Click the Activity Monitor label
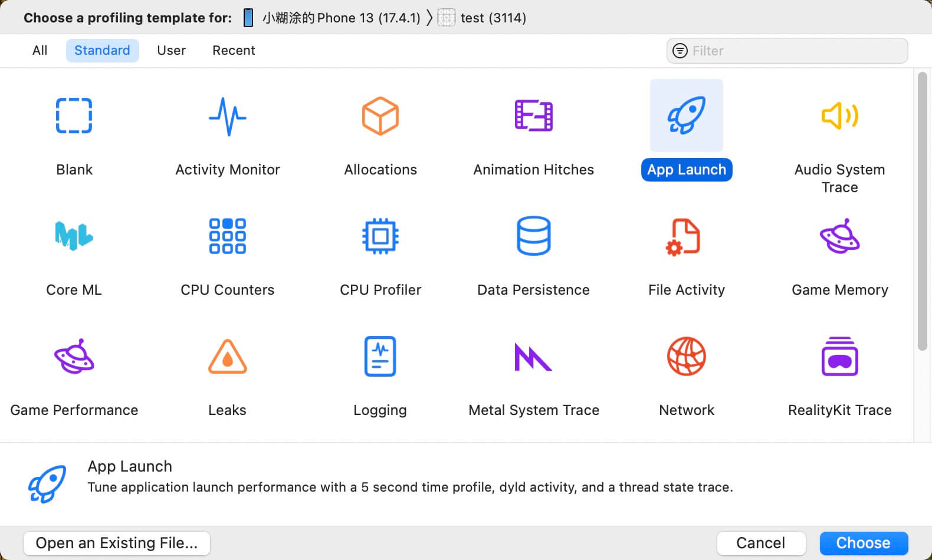932x560 pixels. click(x=228, y=170)
